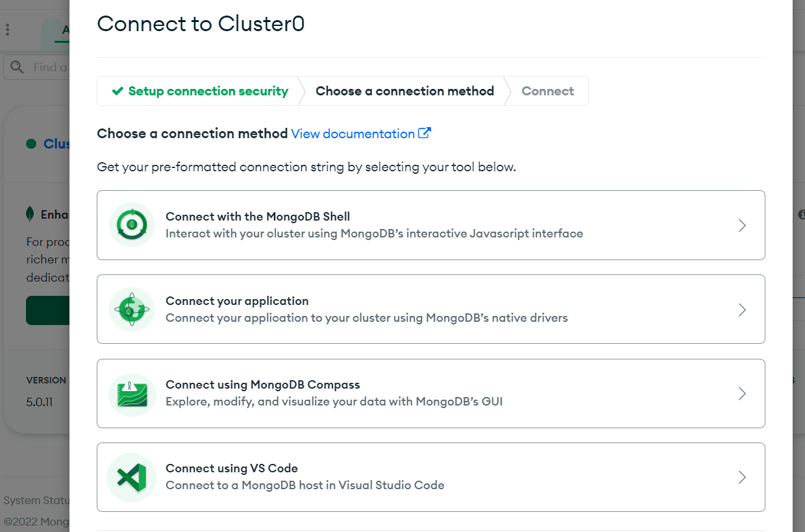This screenshot has height=532, width=805.
Task: Expand the VS Code option chevron
Action: coord(742,478)
